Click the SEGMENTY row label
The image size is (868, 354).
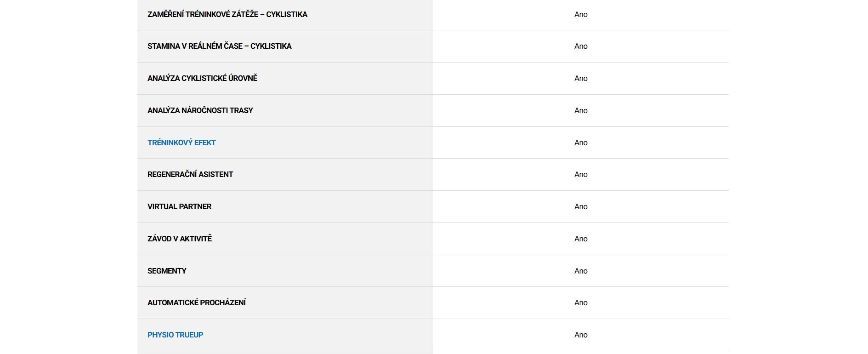(167, 271)
